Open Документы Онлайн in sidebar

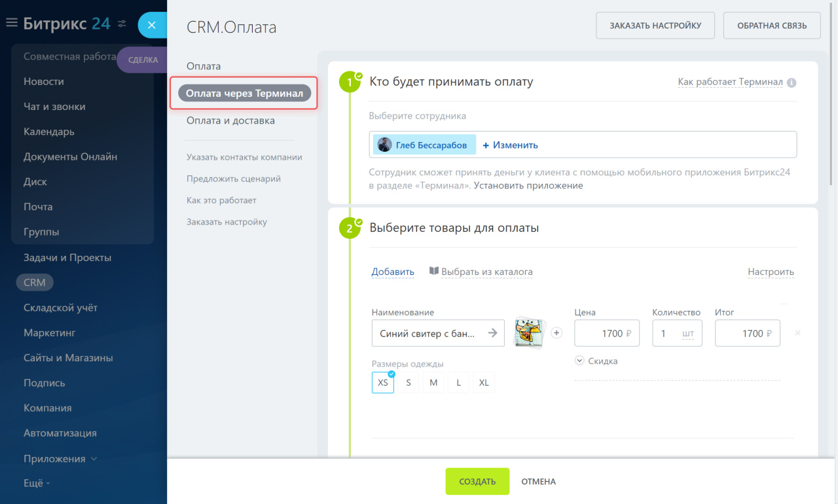pyautogui.click(x=71, y=156)
